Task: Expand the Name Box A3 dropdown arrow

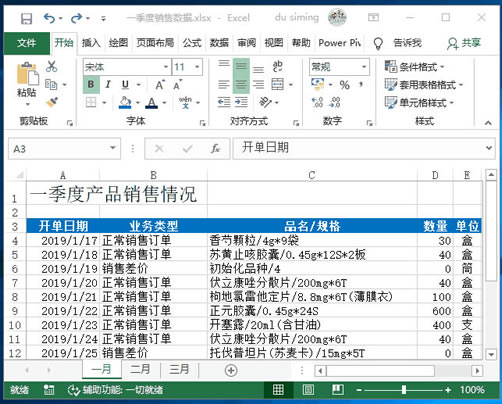Action: click(113, 148)
